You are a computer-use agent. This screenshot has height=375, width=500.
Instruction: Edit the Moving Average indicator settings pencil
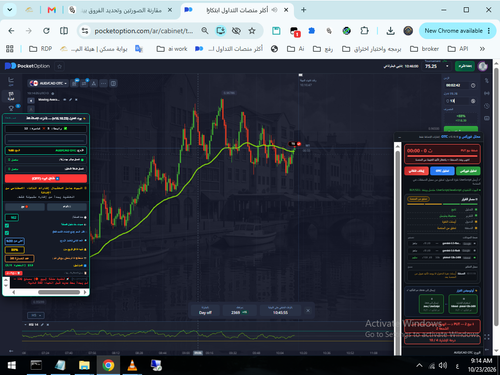click(x=71, y=100)
